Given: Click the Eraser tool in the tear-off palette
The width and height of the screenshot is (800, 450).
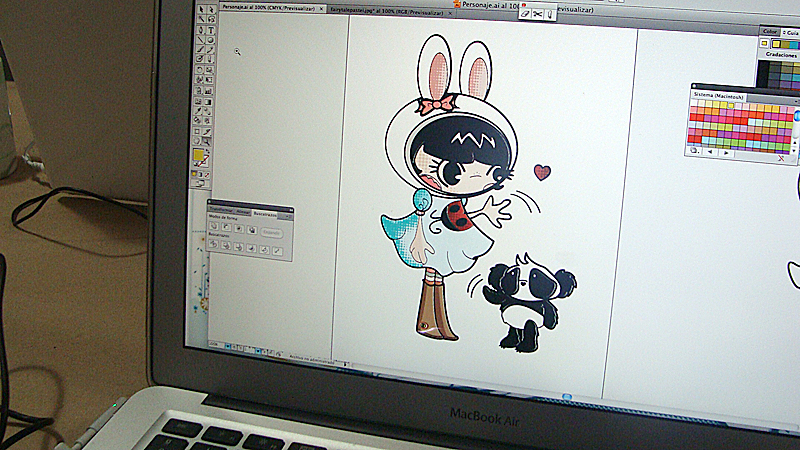Looking at the screenshot, I should tap(525, 14).
